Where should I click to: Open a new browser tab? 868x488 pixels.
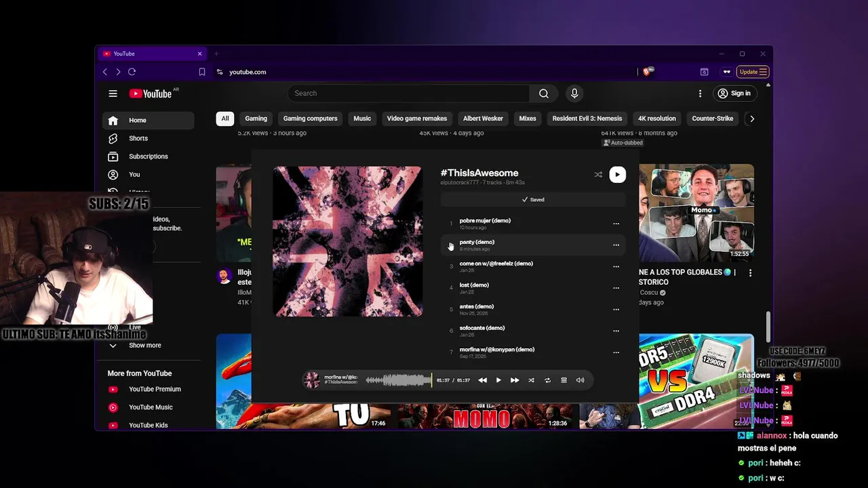pyautogui.click(x=216, y=54)
